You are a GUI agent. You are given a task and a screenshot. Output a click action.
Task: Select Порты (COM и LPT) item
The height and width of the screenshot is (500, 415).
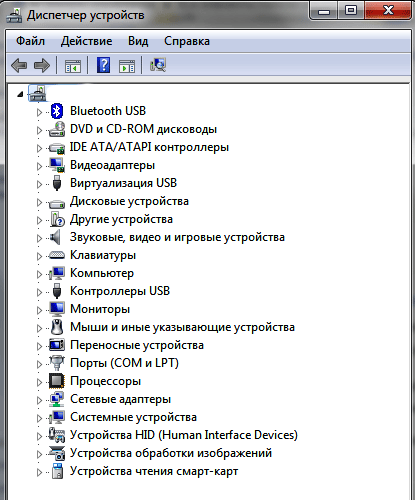[x=124, y=363]
